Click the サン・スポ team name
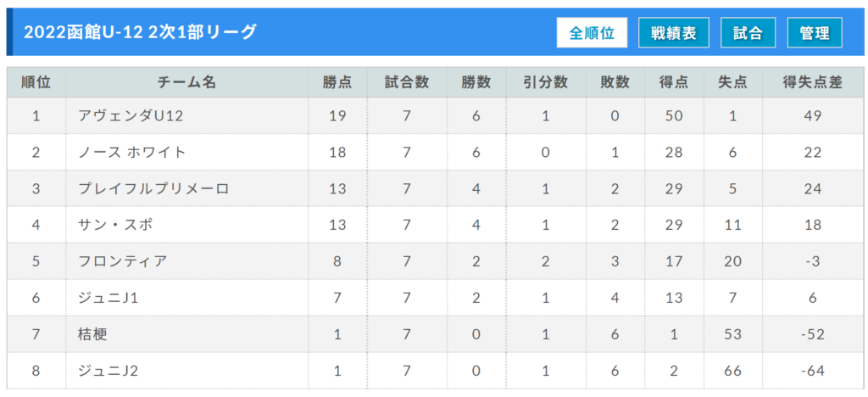 coord(115,225)
